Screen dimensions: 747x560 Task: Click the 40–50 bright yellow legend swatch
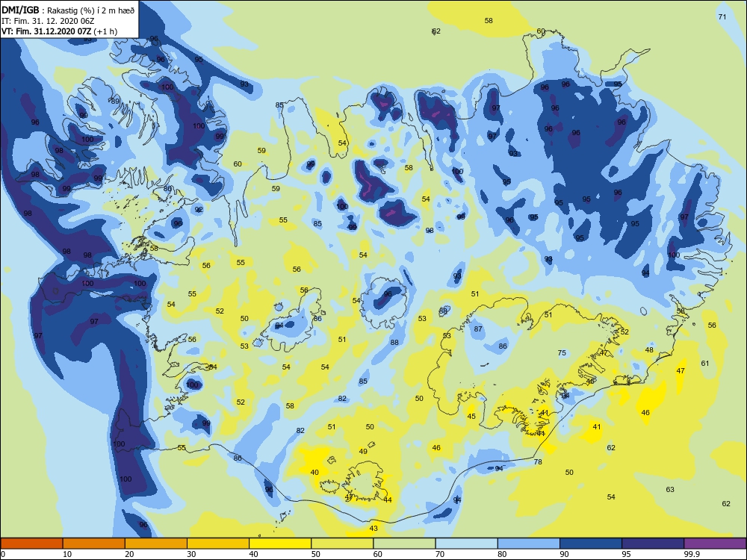280,544
